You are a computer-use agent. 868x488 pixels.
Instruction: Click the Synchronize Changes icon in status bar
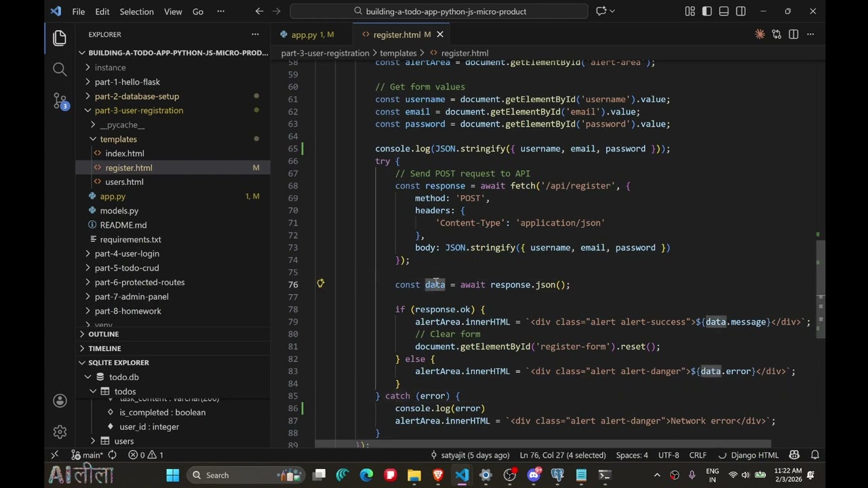click(x=113, y=455)
